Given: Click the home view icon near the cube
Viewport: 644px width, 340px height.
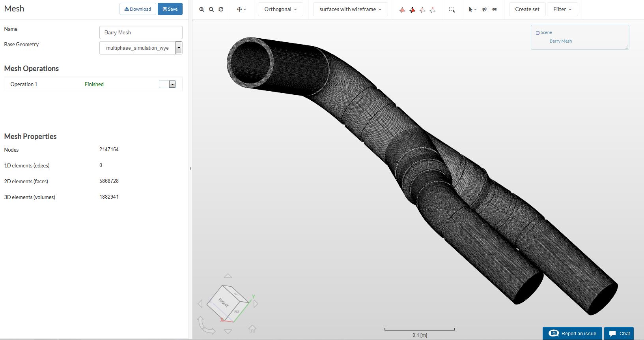Looking at the screenshot, I should 252,329.
